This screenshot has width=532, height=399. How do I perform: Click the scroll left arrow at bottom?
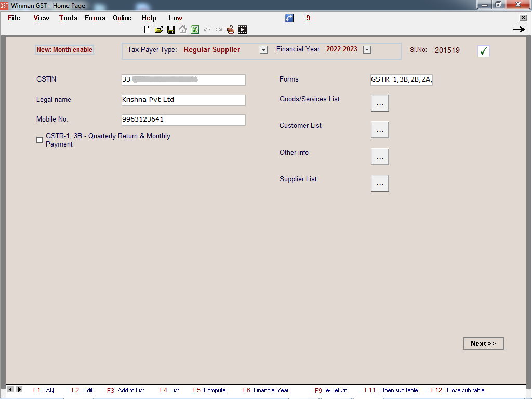pos(11,389)
